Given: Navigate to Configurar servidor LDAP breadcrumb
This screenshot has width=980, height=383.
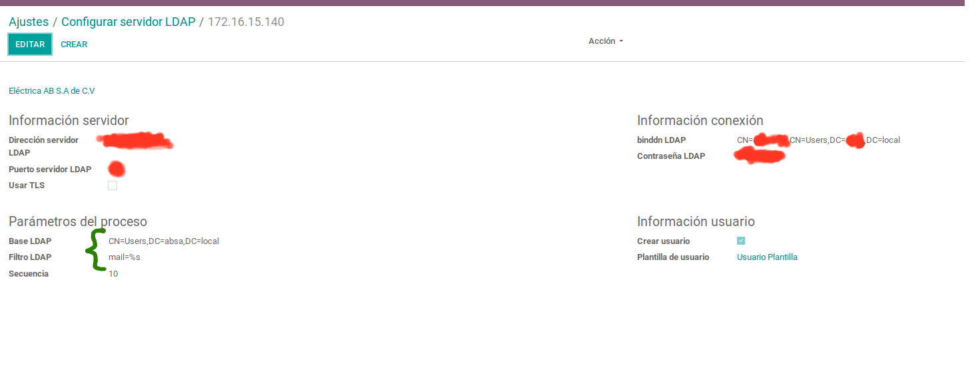Looking at the screenshot, I should click(x=128, y=22).
